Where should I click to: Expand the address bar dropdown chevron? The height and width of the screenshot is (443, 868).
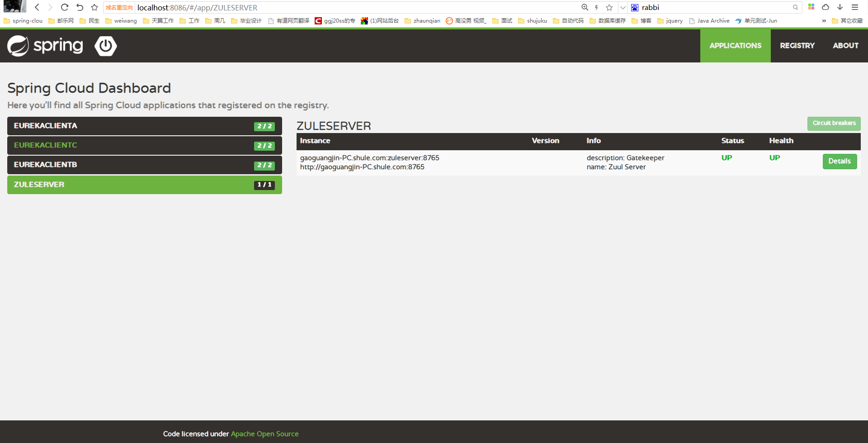[623, 8]
